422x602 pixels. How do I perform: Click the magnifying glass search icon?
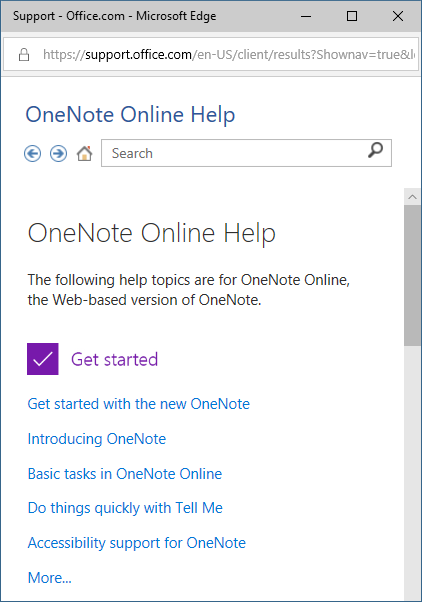tap(375, 150)
